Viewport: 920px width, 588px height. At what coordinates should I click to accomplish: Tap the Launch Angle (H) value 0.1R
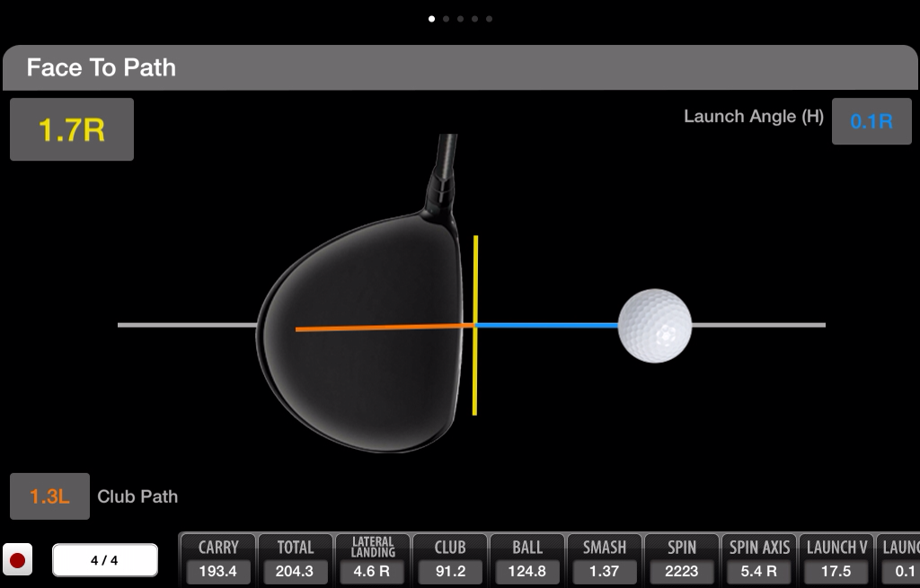pos(871,121)
